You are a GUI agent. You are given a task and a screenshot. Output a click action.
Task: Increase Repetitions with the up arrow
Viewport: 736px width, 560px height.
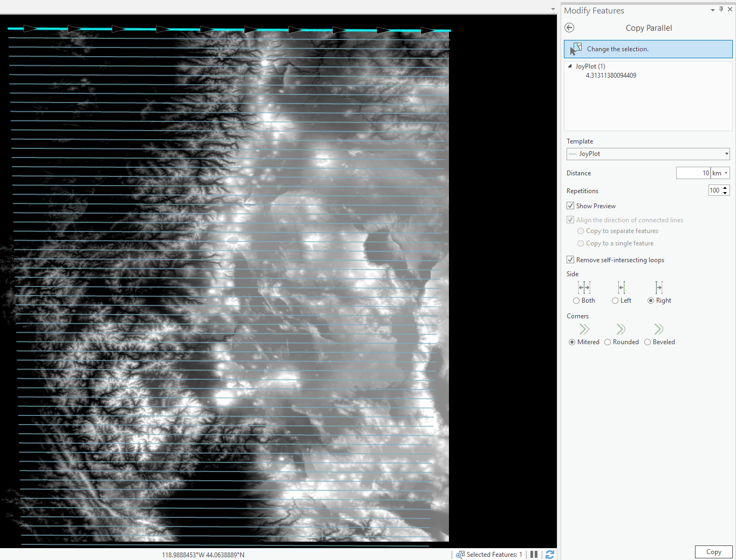coord(725,188)
